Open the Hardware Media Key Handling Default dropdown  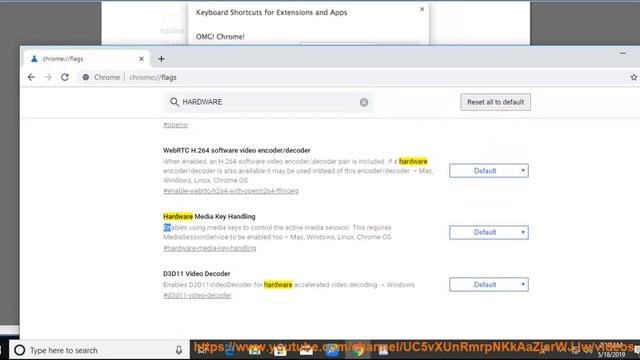pyautogui.click(x=489, y=232)
